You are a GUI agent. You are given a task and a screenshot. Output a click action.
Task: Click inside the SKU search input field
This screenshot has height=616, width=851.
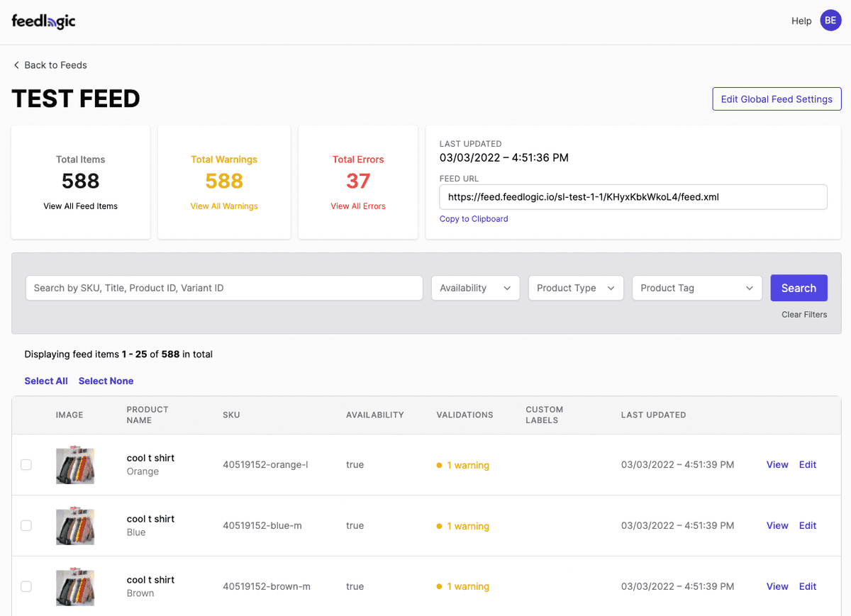pyautogui.click(x=224, y=288)
